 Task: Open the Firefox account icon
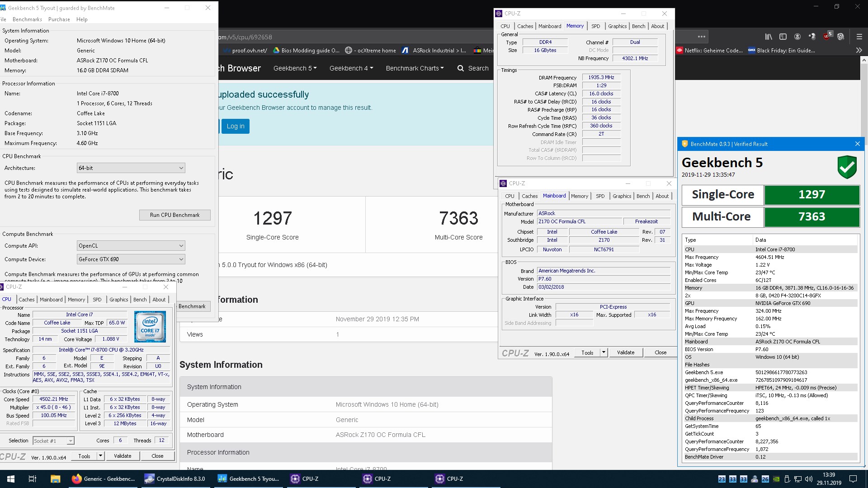[x=797, y=37]
